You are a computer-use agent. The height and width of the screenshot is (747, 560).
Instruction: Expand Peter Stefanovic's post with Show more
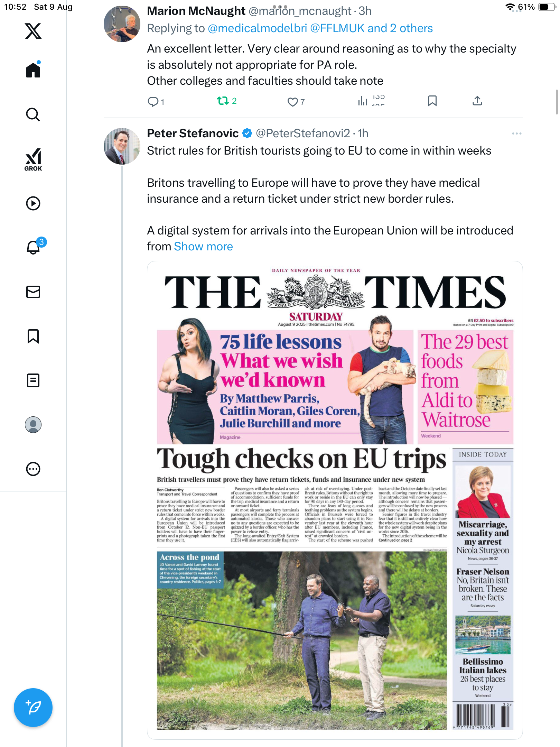coord(203,247)
